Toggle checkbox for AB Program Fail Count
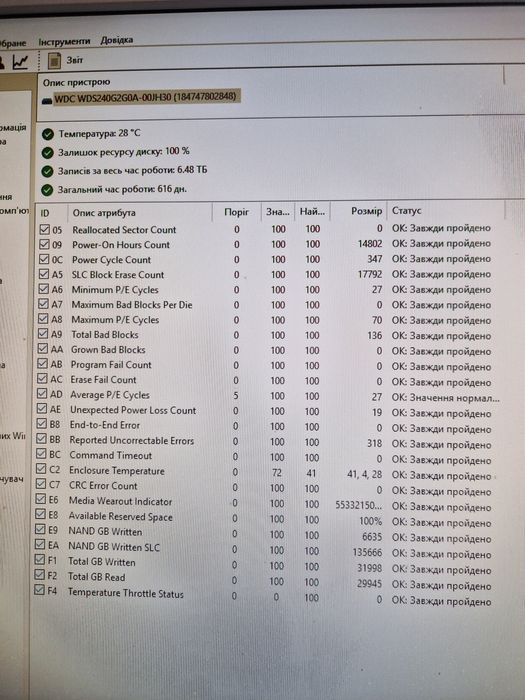The width and height of the screenshot is (525, 700). coord(42,364)
